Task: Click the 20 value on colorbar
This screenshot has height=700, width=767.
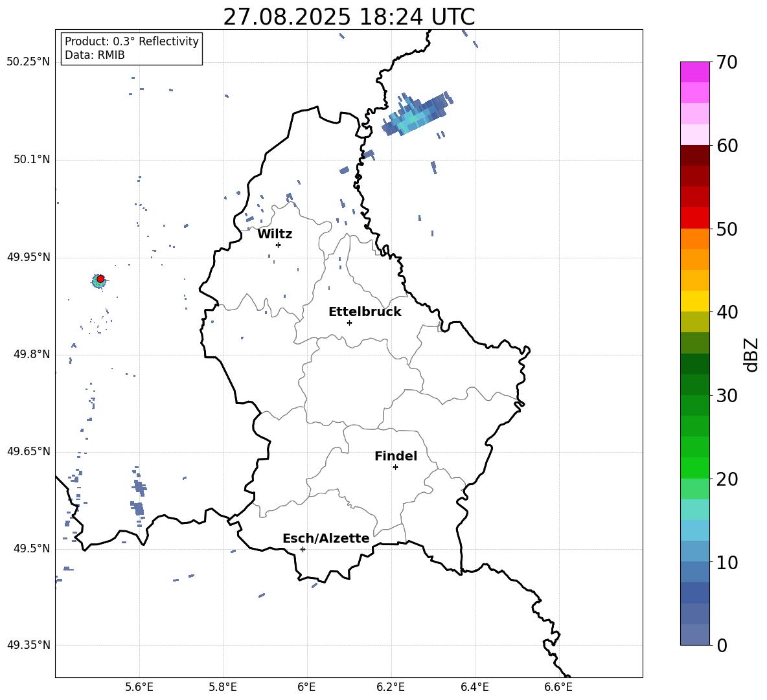Action: pyautogui.click(x=727, y=479)
